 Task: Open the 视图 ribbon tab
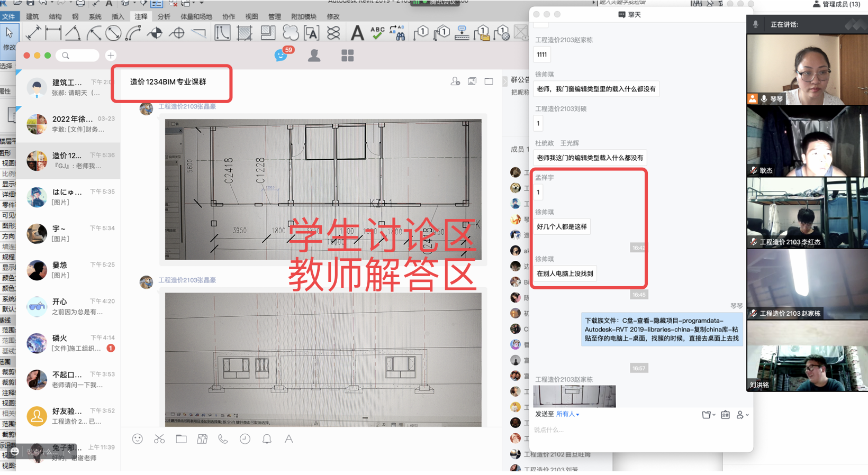[x=252, y=16]
